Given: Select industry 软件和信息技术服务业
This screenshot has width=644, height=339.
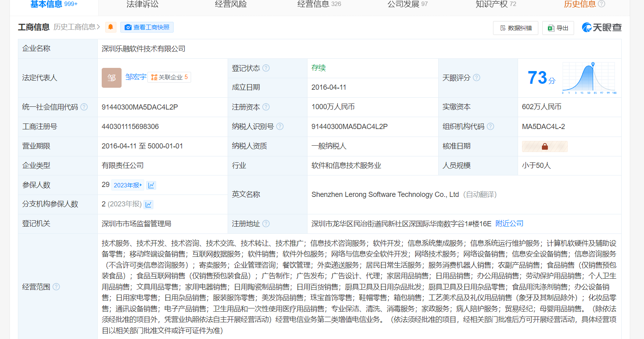Looking at the screenshot, I should (x=346, y=166).
